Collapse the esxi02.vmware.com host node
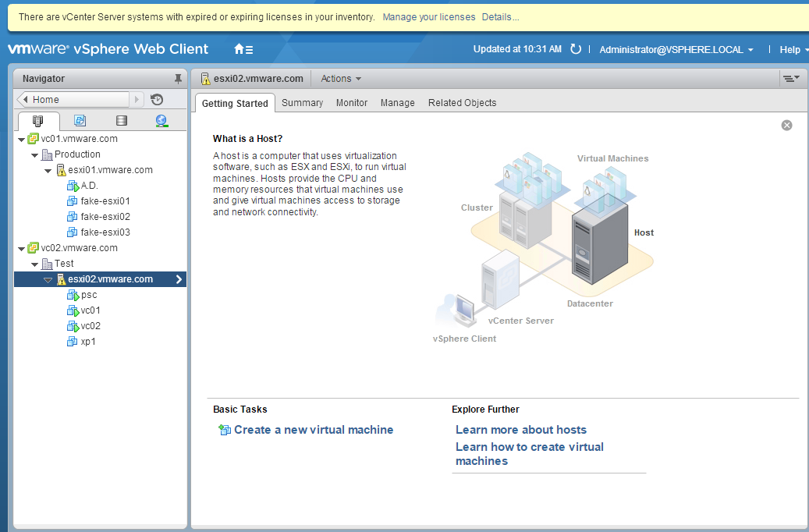 tap(48, 280)
